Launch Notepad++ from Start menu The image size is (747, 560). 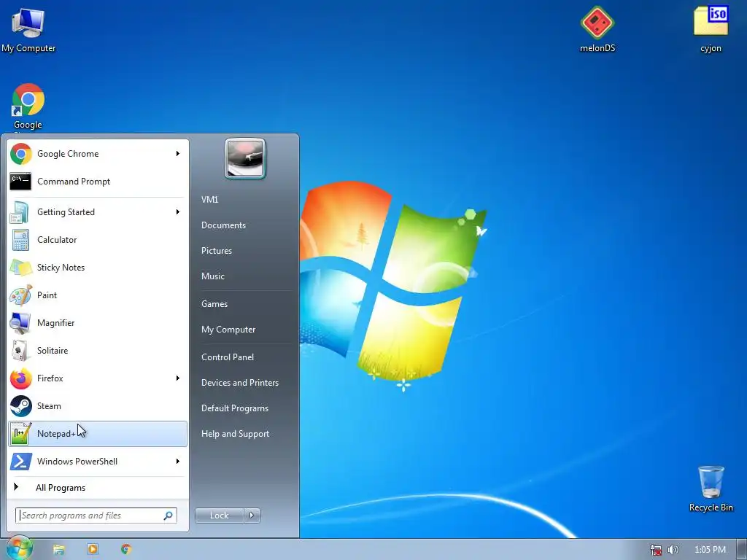click(x=98, y=434)
